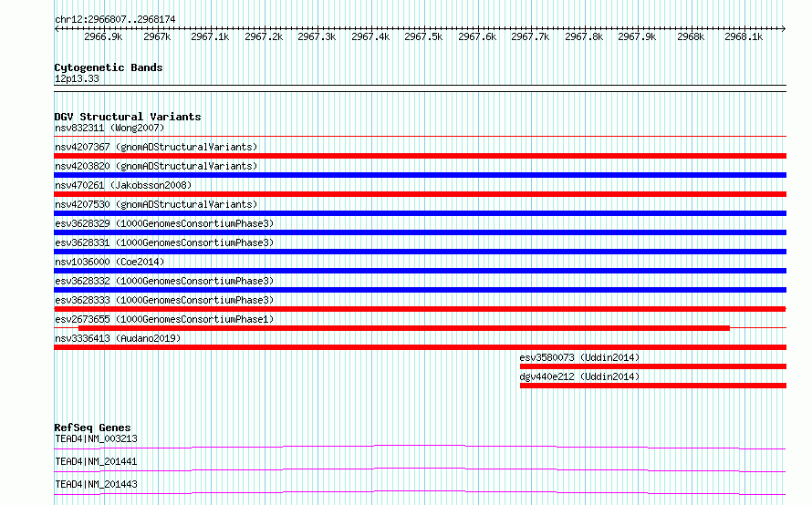This screenshot has height=505, width=812.
Task: Open variant esv3628333 label
Action: 164,300
